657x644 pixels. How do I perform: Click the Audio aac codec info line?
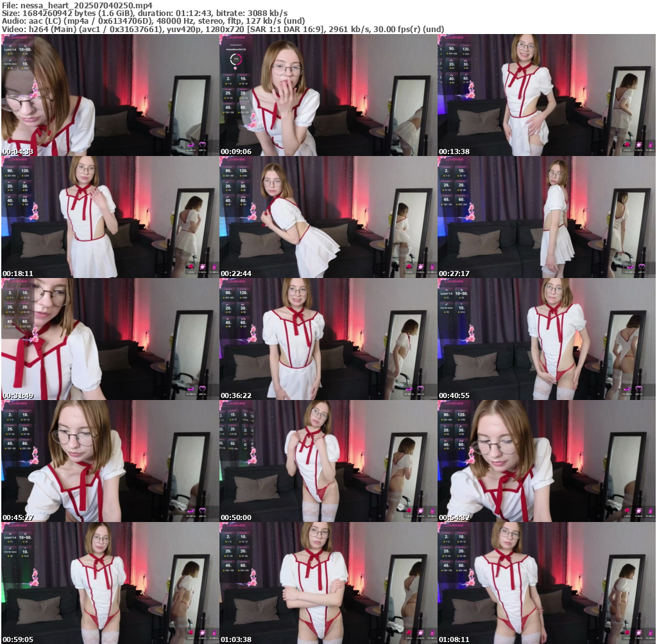[153, 21]
